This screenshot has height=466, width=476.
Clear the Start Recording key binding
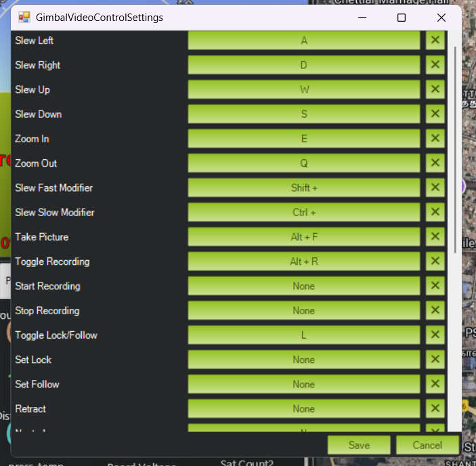(x=435, y=286)
